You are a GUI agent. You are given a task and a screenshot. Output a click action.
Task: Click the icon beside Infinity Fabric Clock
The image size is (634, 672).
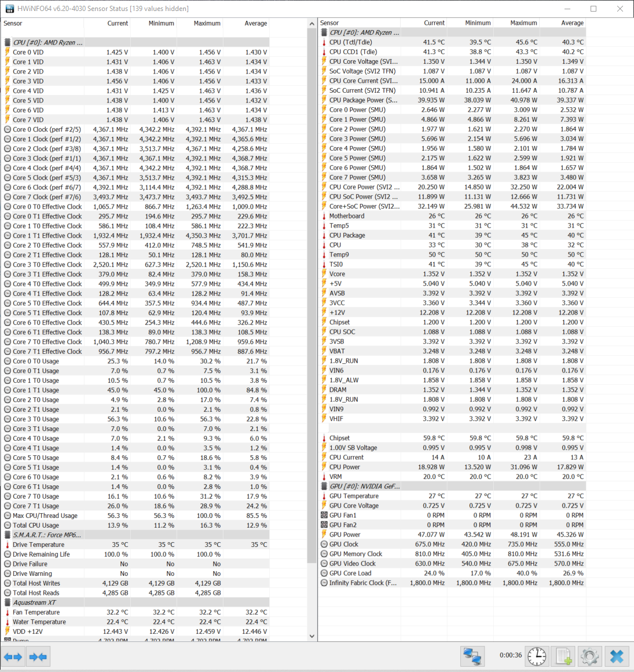324,583
